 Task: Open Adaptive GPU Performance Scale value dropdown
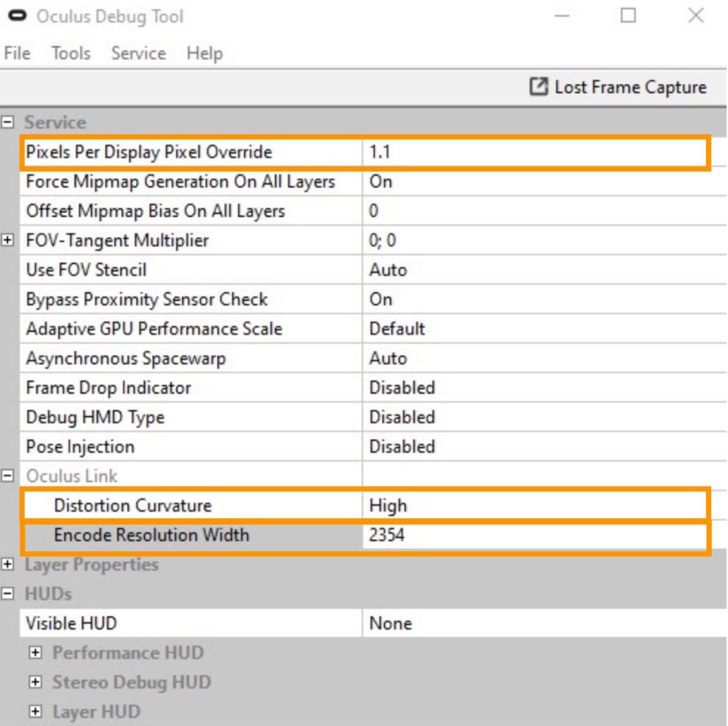[x=544, y=329]
